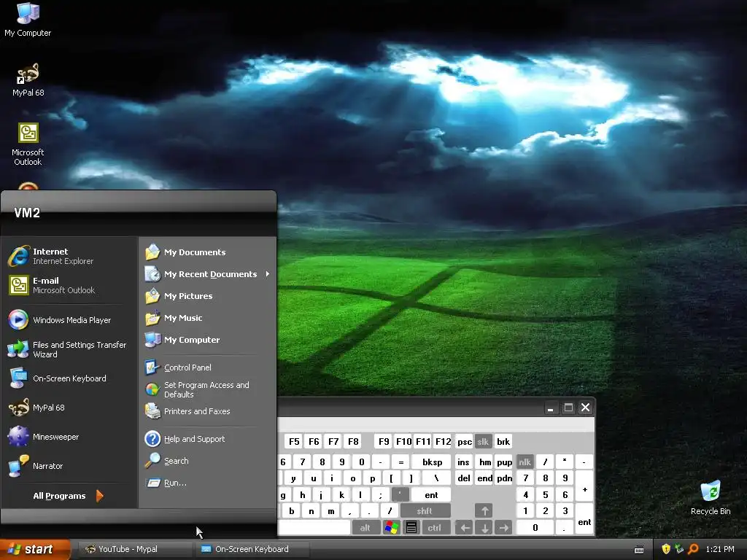747x560 pixels.
Task: Click the numpad 0 key
Action: [535, 528]
